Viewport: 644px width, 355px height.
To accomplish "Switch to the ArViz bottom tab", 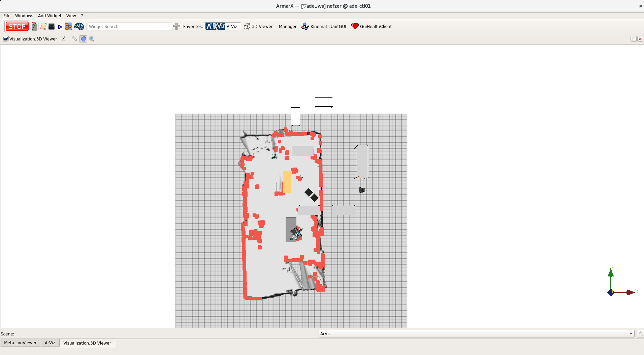I will coord(50,343).
